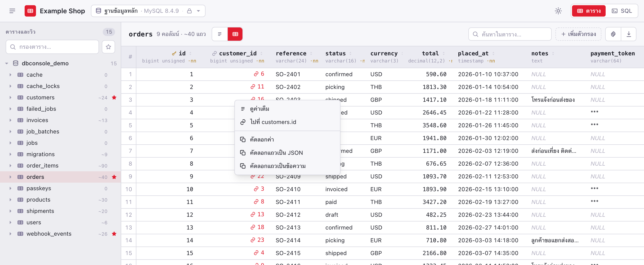This screenshot has width=644, height=265.
Task: Select ไปที่ customers.id menu entry
Action: [x=287, y=122]
